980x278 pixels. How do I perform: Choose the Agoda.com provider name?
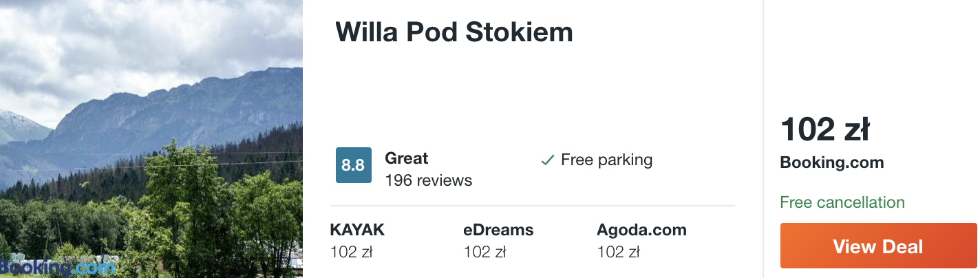pos(641,230)
